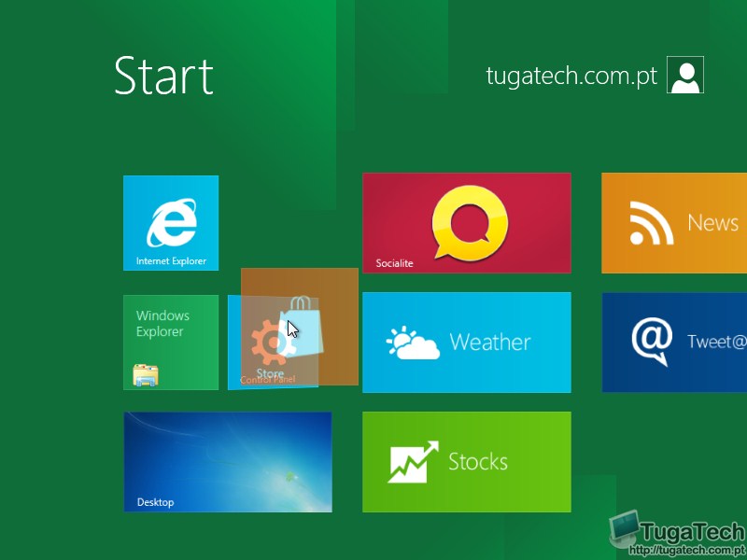Open the News feed tile
This screenshot has width=747, height=560.
[674, 223]
